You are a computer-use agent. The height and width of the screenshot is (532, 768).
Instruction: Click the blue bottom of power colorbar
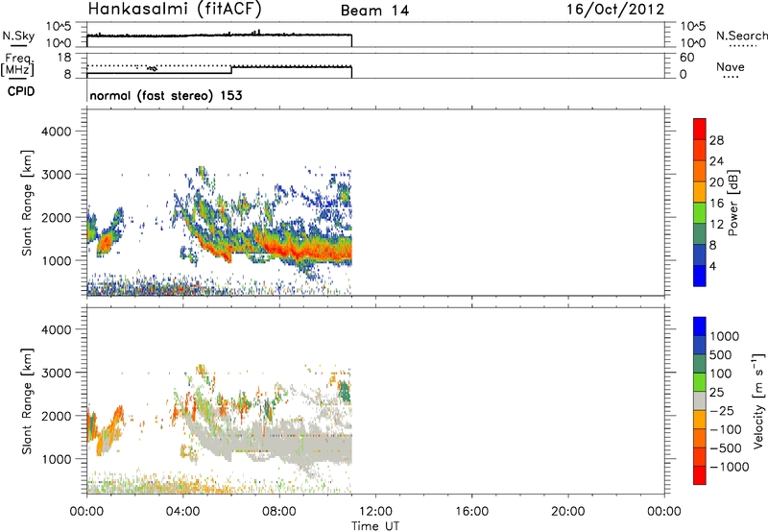coord(700,276)
